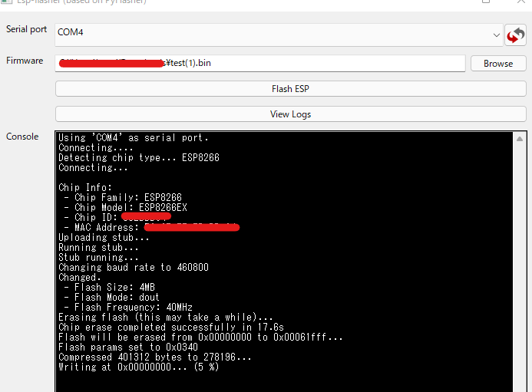The width and height of the screenshot is (532, 392).
Task: Click 'Flash will be erased from 0x00000000' line
Action: [x=200, y=338]
